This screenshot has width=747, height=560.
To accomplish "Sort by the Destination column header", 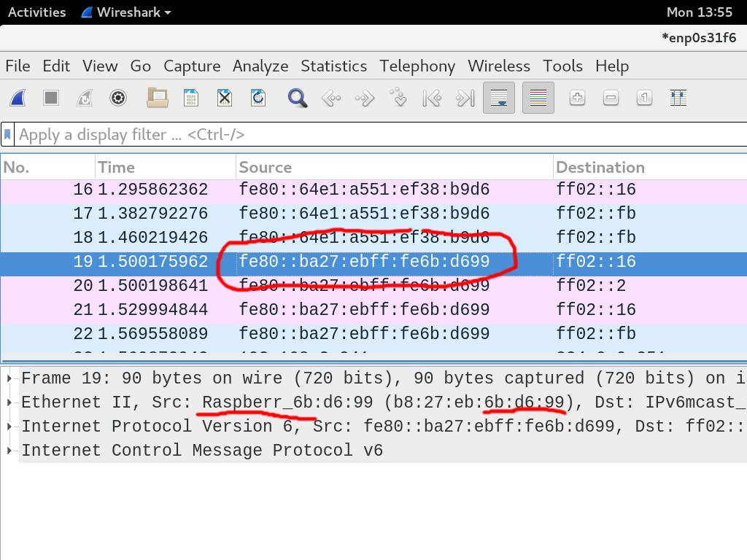I will pos(650,167).
